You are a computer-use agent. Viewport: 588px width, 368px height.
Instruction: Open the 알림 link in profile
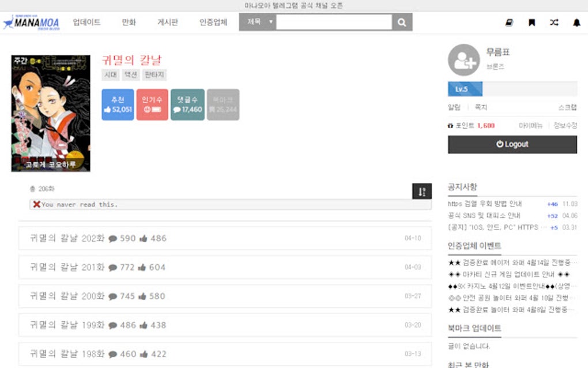[454, 107]
